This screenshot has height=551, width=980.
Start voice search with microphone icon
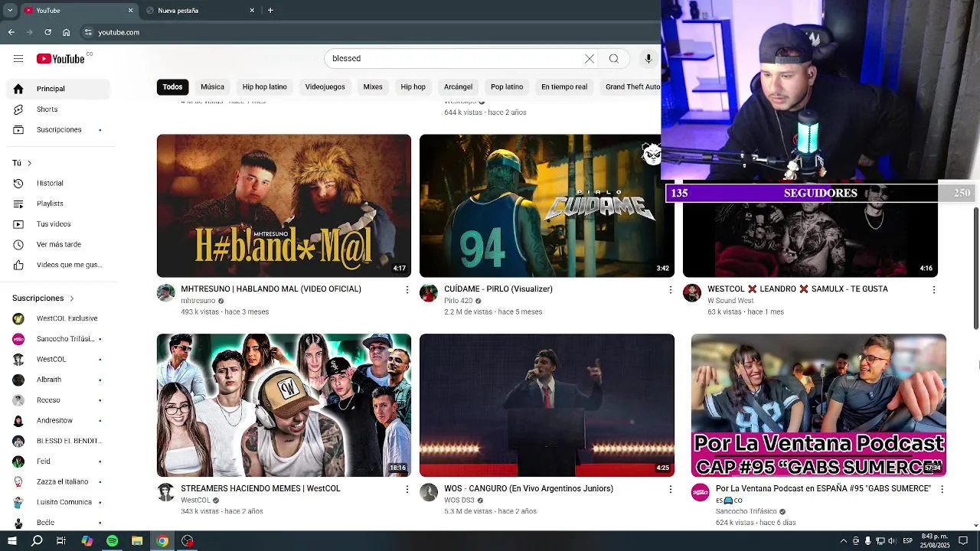(648, 59)
